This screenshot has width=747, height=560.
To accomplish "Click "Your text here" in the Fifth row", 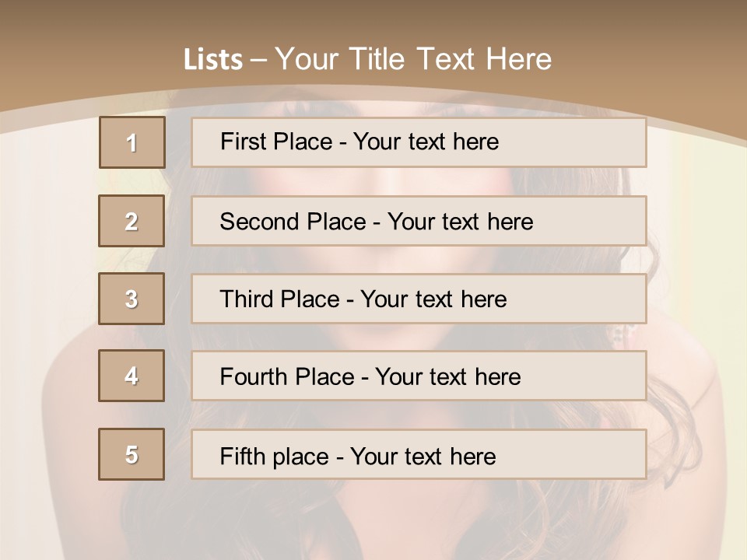I will click(423, 456).
